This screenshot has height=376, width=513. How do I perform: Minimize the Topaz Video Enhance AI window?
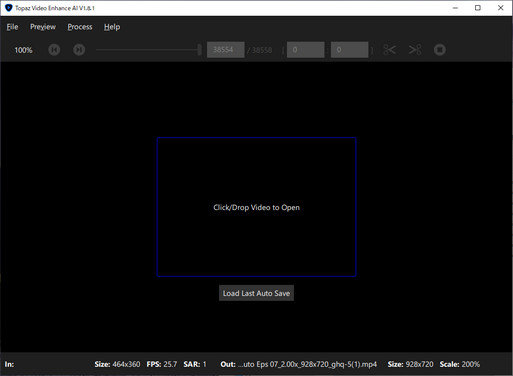coord(455,8)
